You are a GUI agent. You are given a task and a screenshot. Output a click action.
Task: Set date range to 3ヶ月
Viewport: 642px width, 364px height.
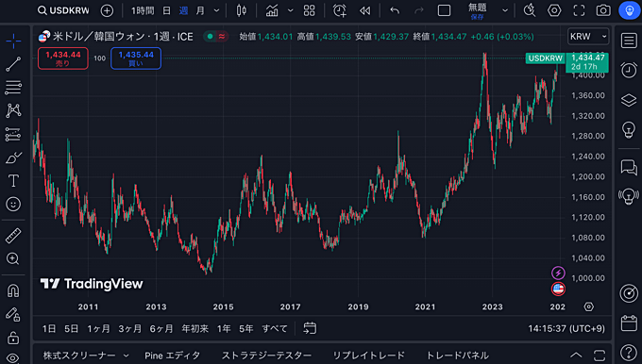pyautogui.click(x=129, y=328)
